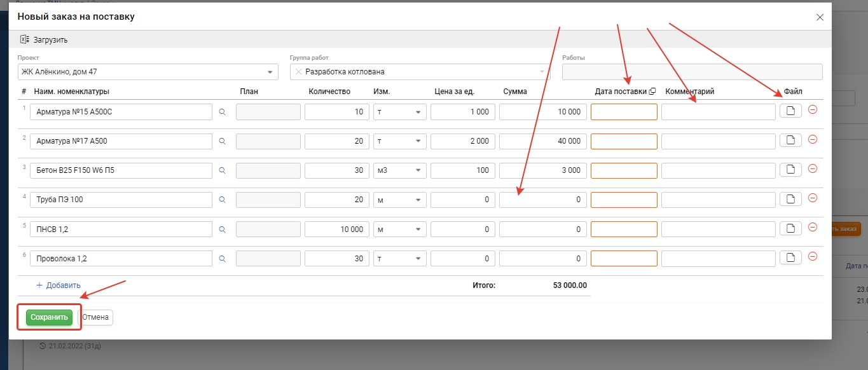Click the search icon beside Труба ПЭ 100

pos(223,200)
